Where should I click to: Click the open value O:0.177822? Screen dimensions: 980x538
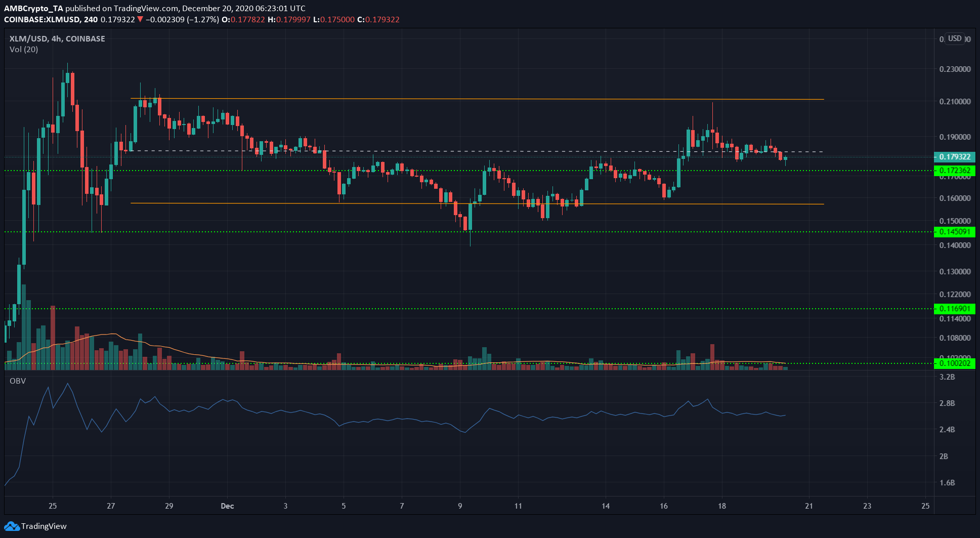[244, 20]
